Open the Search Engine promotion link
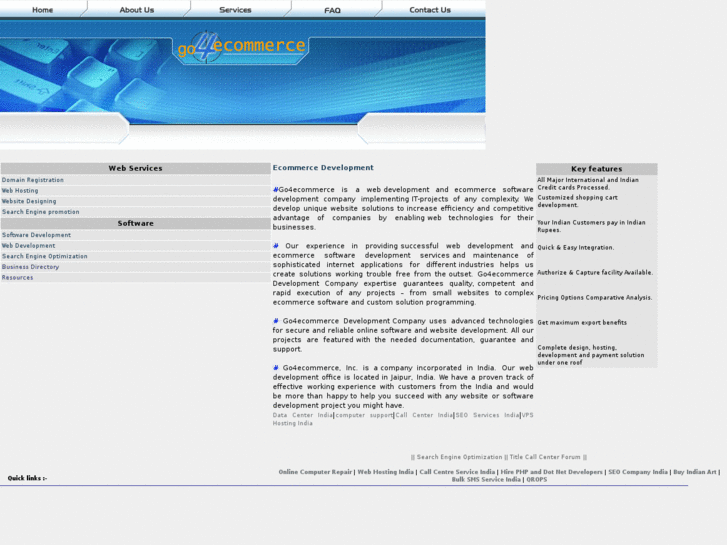 coord(40,212)
